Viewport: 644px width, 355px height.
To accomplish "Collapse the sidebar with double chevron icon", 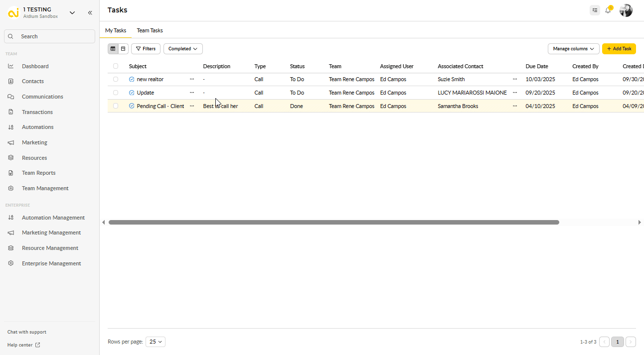I will point(90,13).
